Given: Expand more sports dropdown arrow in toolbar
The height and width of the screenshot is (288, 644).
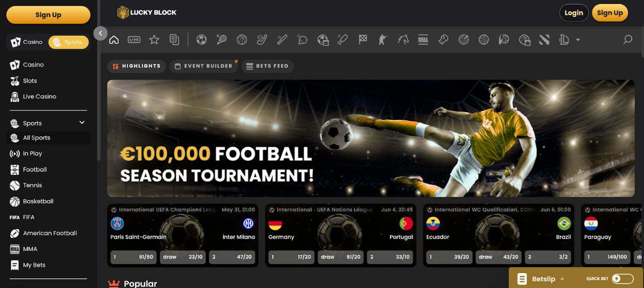Looking at the screenshot, I should (x=578, y=40).
